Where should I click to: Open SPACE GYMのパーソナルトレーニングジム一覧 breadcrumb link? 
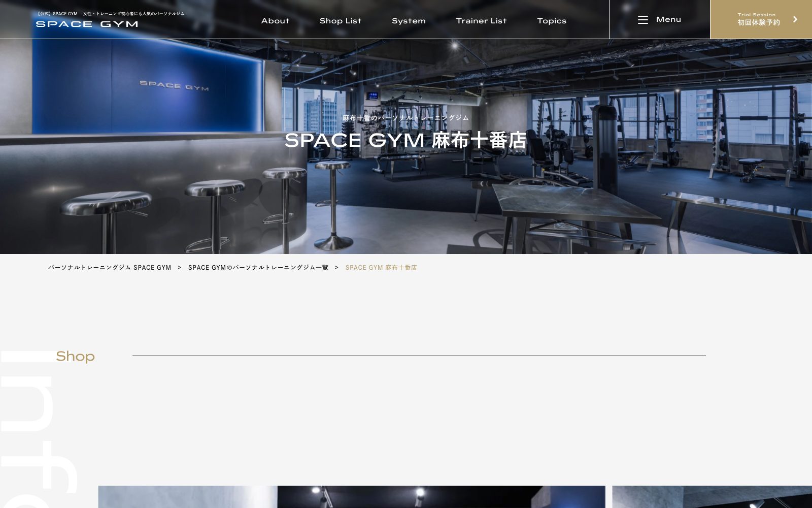click(x=258, y=268)
